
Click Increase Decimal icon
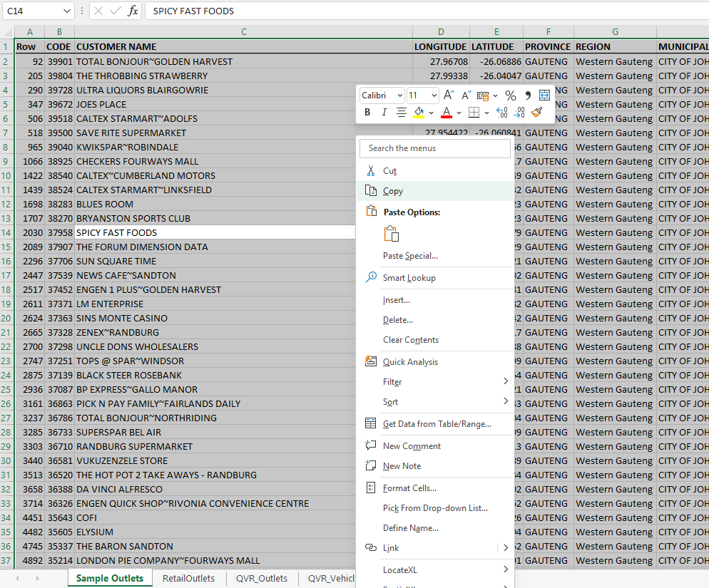[501, 113]
